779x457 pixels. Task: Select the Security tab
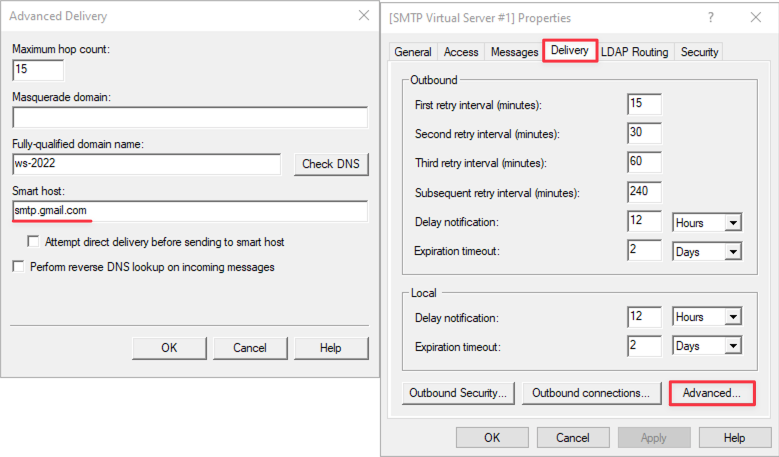tap(699, 52)
